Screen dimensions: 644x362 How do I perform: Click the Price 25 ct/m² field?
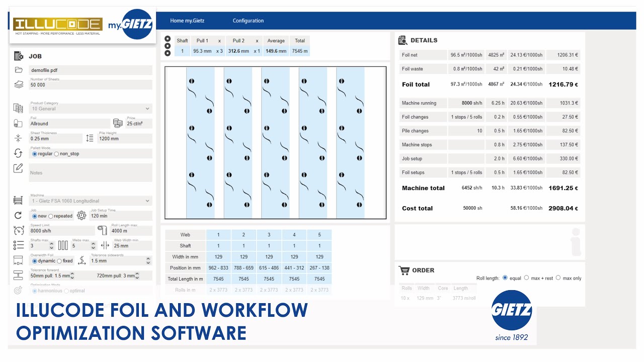139,123
